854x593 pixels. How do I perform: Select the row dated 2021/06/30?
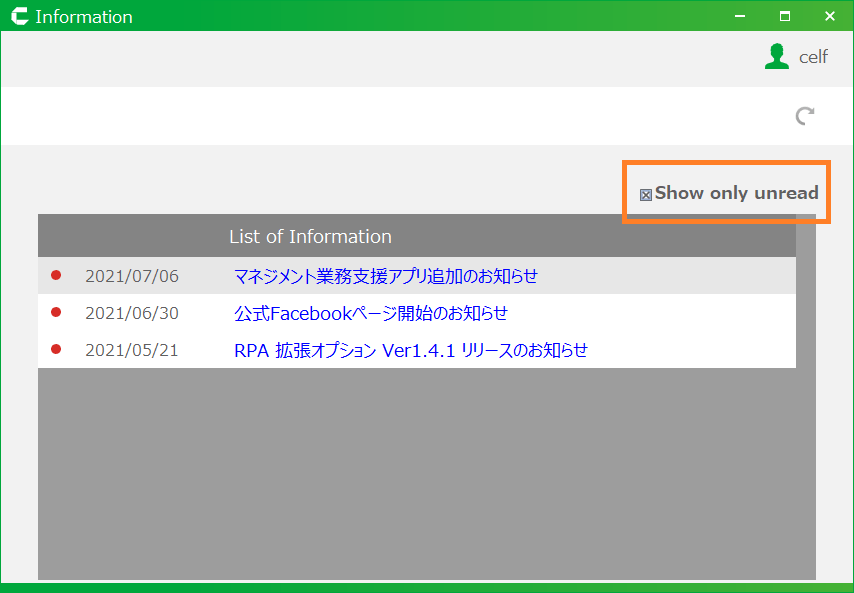pos(132,313)
